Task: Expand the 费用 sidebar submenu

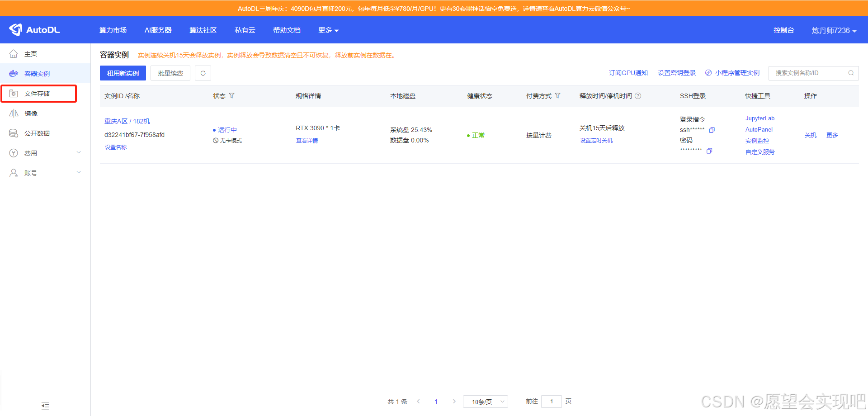Action: point(79,153)
